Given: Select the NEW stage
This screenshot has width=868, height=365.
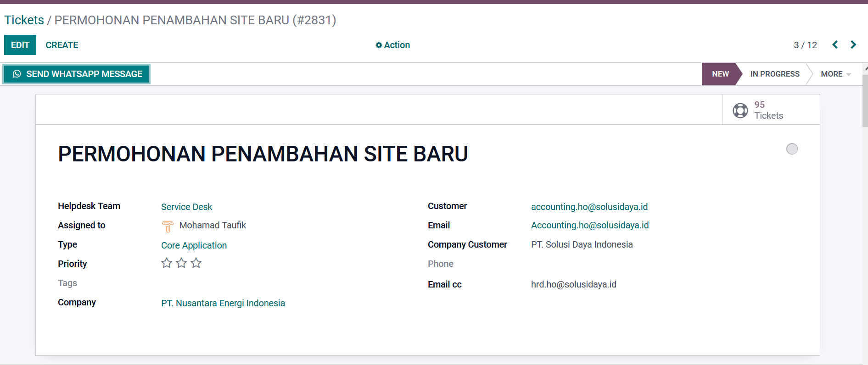Looking at the screenshot, I should pyautogui.click(x=720, y=74).
